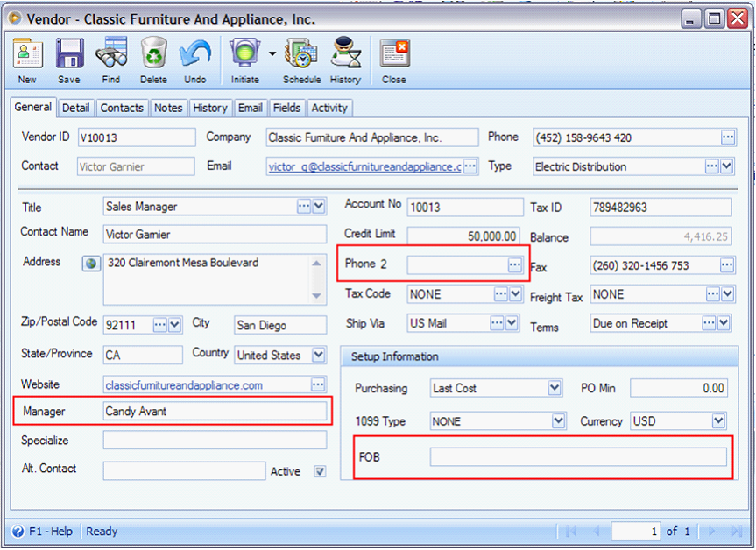Click the Undo arrow icon

195,54
